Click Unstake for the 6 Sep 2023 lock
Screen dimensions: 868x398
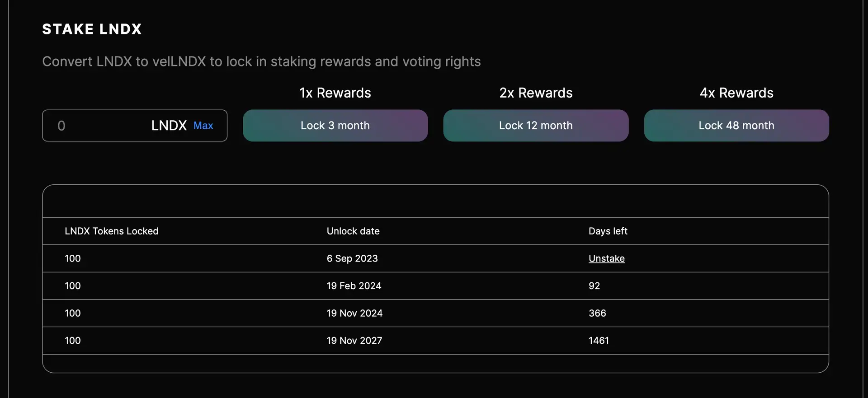click(x=606, y=258)
